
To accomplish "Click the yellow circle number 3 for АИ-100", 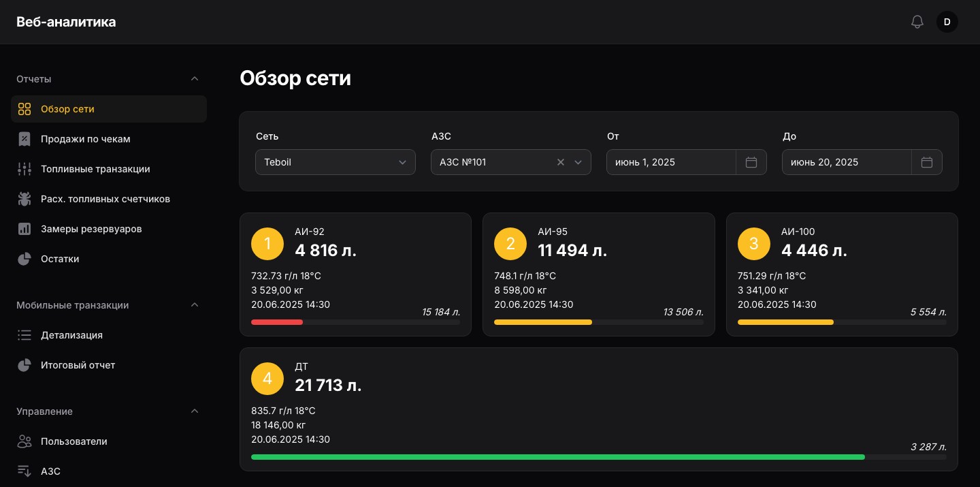I will click(754, 244).
